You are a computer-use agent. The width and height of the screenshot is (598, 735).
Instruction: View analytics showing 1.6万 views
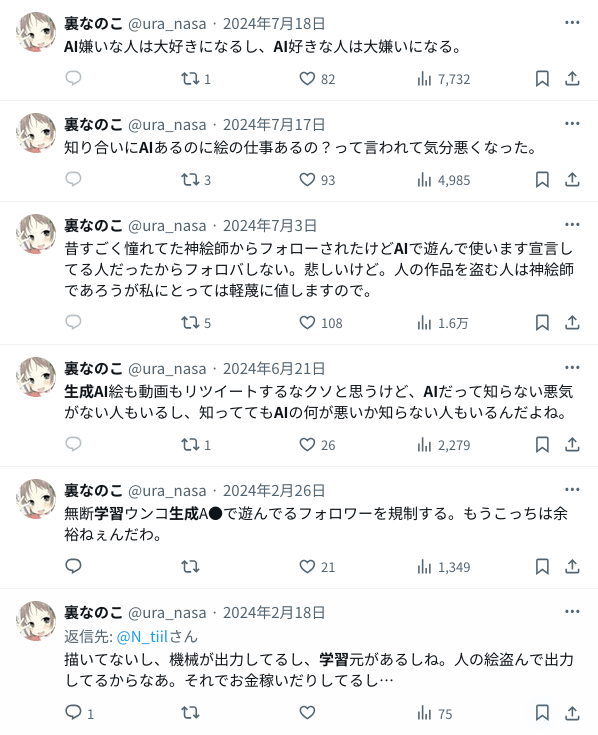click(442, 322)
